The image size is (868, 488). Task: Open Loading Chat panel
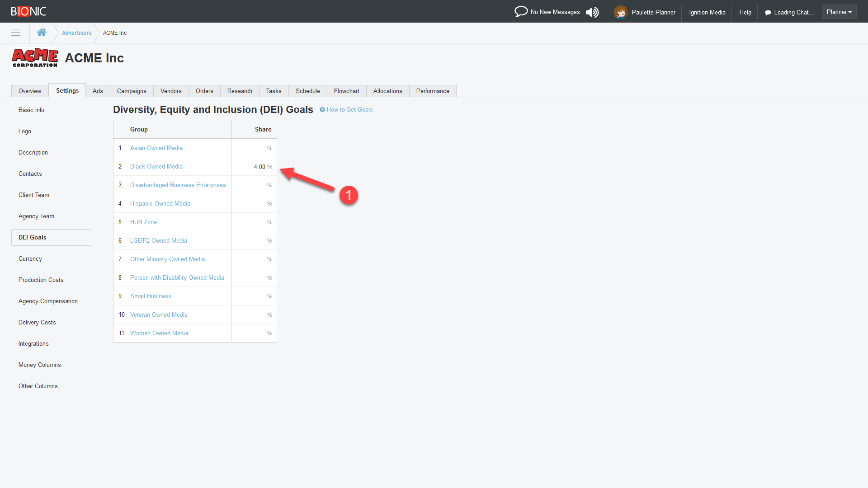pos(789,12)
